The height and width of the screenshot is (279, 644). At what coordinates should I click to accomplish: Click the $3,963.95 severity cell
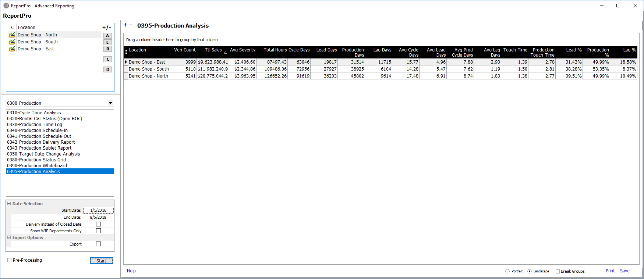(243, 76)
